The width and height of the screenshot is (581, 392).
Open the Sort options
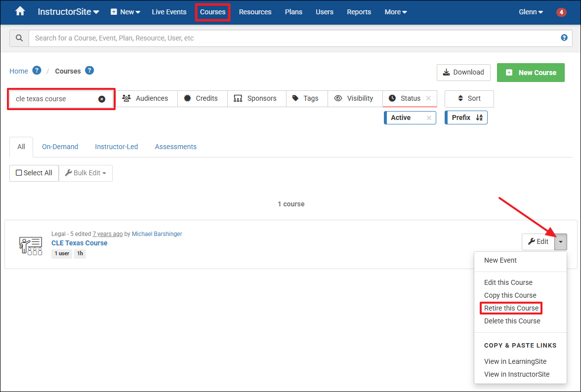469,98
